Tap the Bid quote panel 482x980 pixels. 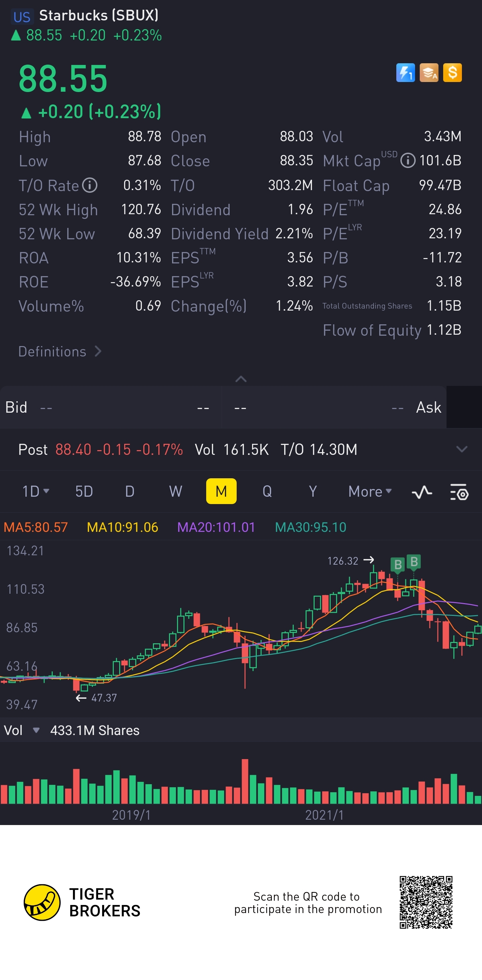[111, 407]
